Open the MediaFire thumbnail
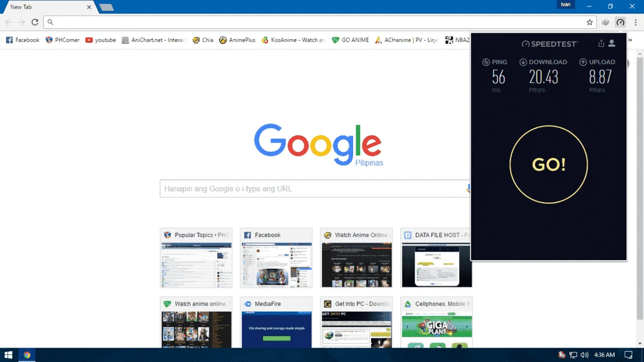The image size is (644, 362). 276,322
